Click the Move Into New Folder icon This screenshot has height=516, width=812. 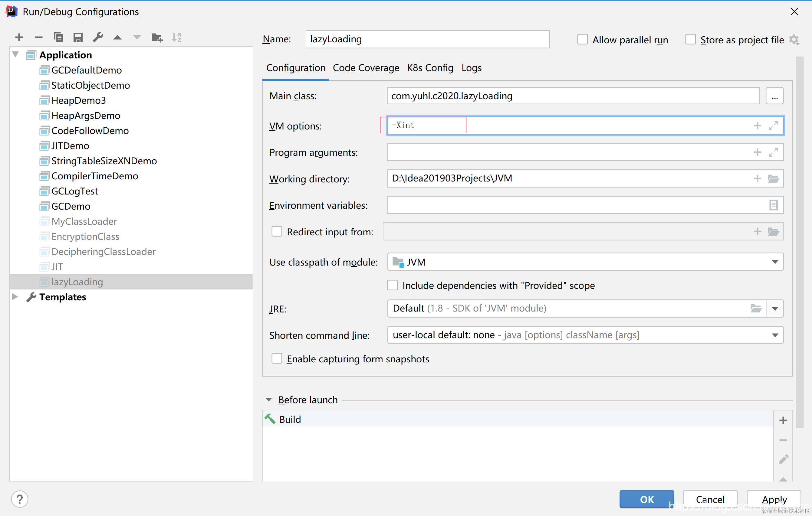157,37
